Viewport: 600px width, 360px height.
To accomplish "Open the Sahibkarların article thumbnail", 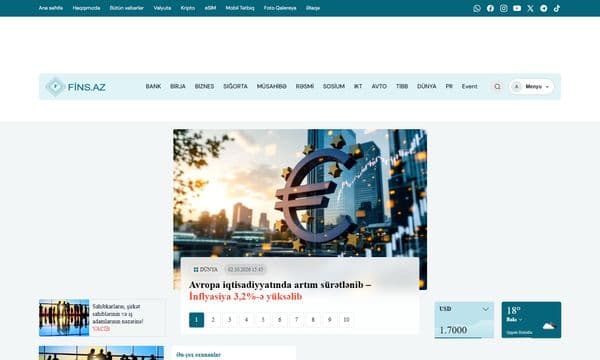I will (x=64, y=318).
